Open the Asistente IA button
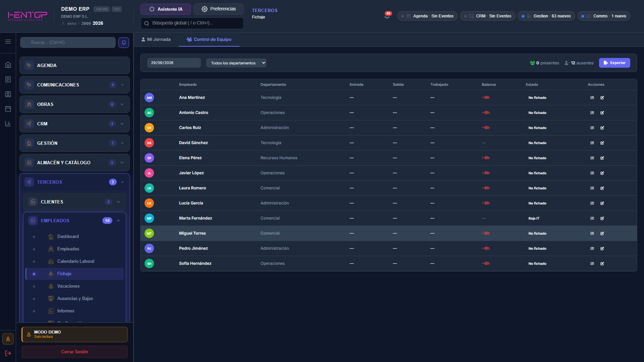This screenshot has width=644, height=362. pyautogui.click(x=166, y=9)
